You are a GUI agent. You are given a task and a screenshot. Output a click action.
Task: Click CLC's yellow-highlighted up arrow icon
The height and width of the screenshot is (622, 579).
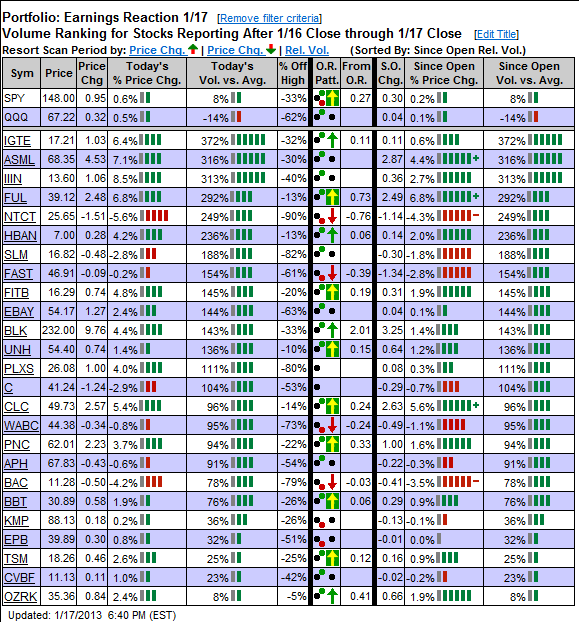click(x=332, y=407)
